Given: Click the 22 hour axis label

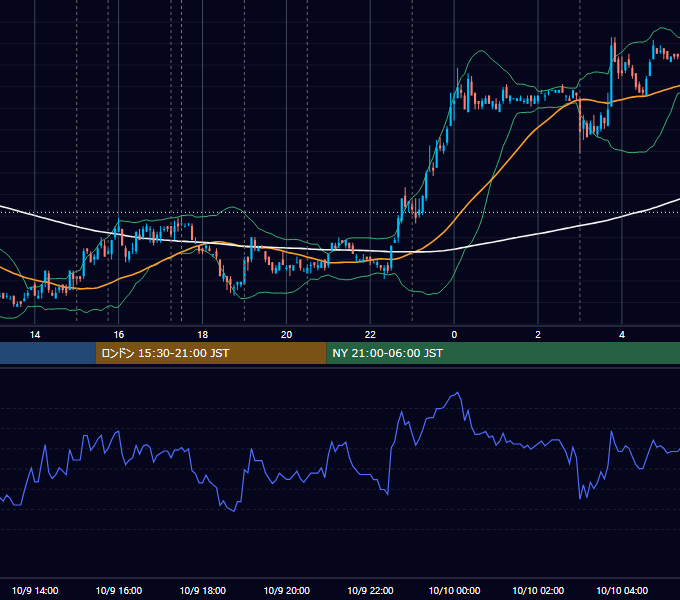Looking at the screenshot, I should [370, 335].
